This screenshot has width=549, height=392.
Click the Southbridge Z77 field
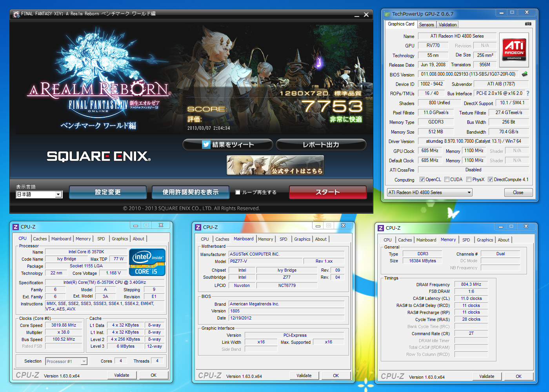pyautogui.click(x=287, y=277)
